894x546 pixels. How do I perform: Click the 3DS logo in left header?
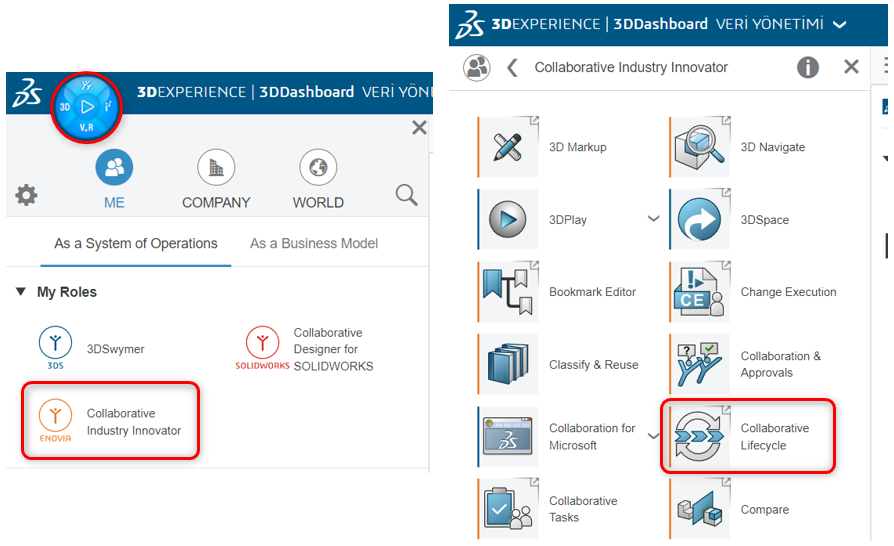tap(27, 93)
